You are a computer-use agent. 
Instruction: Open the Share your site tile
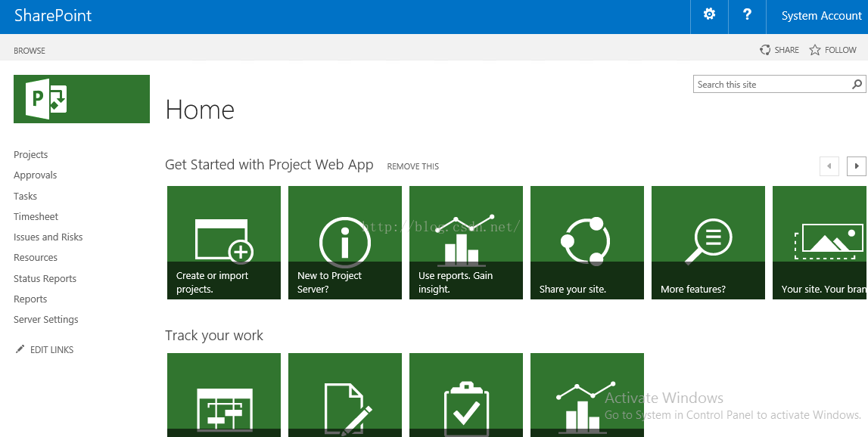coord(587,242)
